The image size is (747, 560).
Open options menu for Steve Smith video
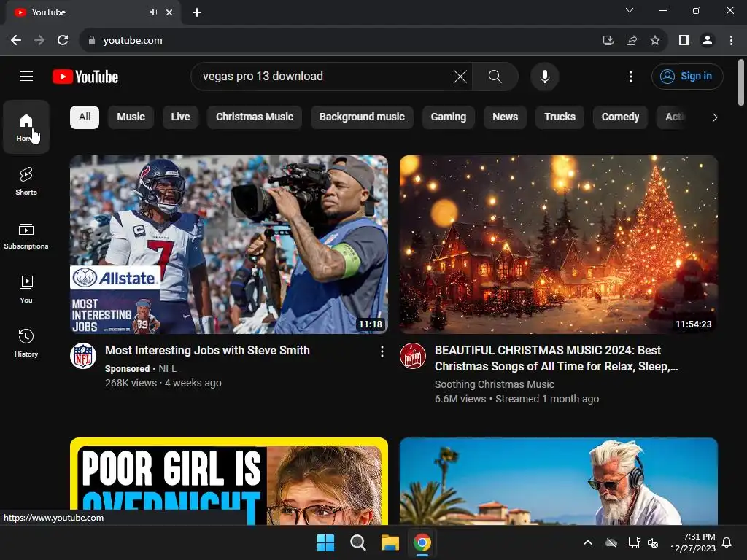pyautogui.click(x=382, y=351)
